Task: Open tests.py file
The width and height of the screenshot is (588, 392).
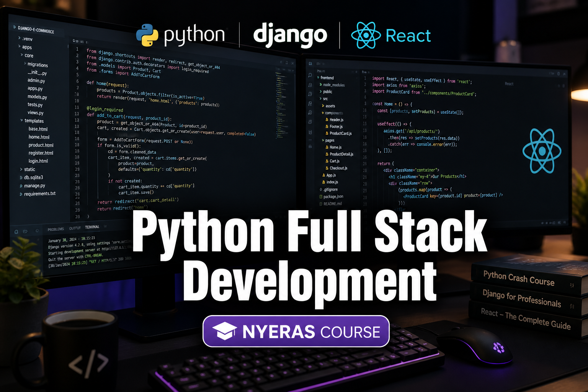Action: (35, 105)
